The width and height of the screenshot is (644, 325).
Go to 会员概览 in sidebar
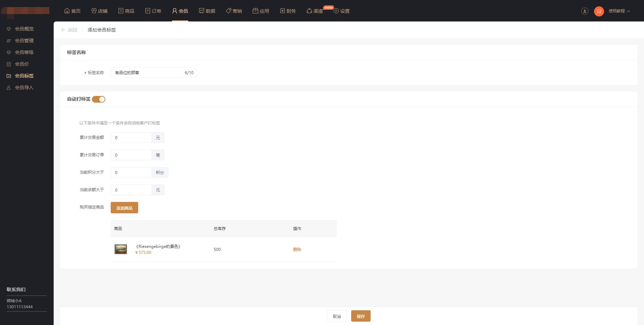[x=24, y=29]
